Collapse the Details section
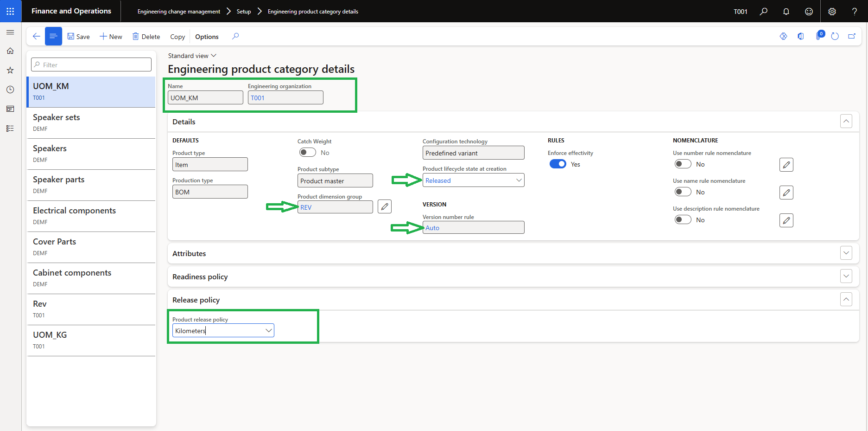Image resolution: width=868 pixels, height=431 pixels. (846, 121)
